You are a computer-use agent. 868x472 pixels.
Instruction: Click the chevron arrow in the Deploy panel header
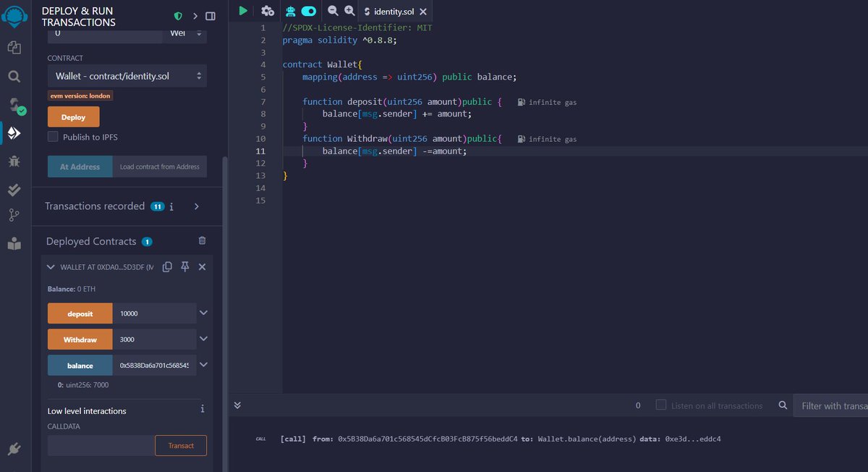[x=195, y=16]
